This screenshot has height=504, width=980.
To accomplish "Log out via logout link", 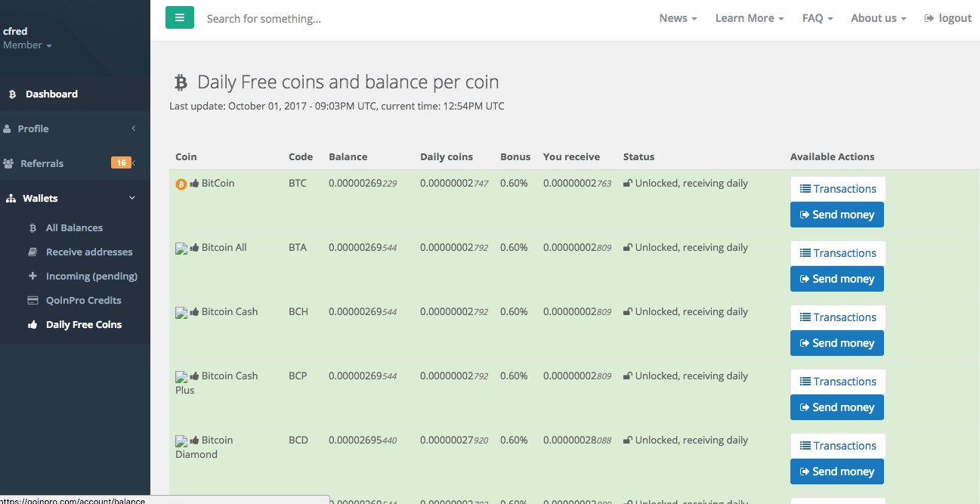I will click(948, 18).
